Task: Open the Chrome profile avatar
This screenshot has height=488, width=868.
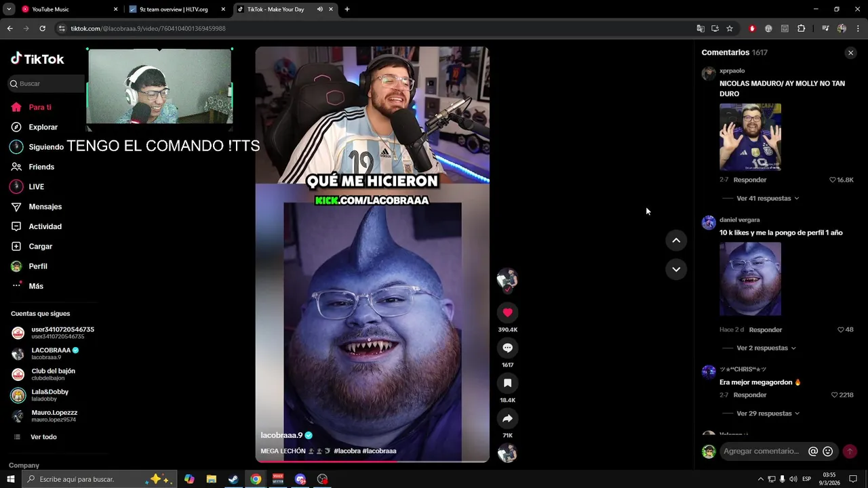Action: (x=842, y=28)
